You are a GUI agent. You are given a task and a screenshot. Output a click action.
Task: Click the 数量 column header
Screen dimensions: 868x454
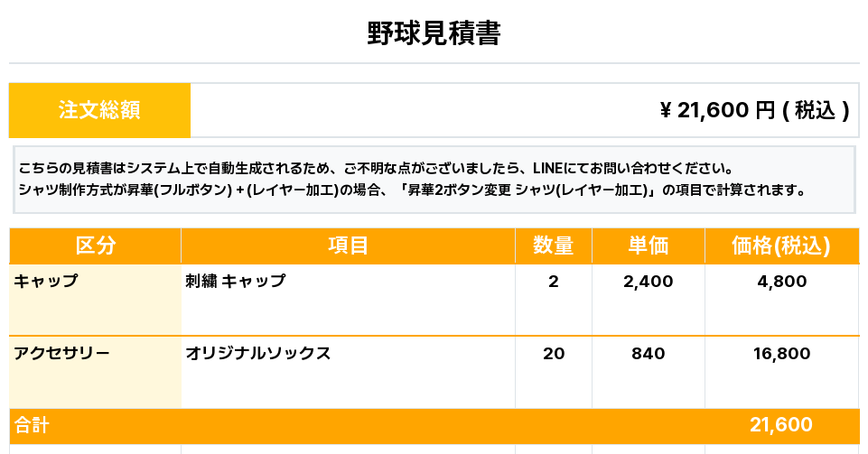pos(554,246)
